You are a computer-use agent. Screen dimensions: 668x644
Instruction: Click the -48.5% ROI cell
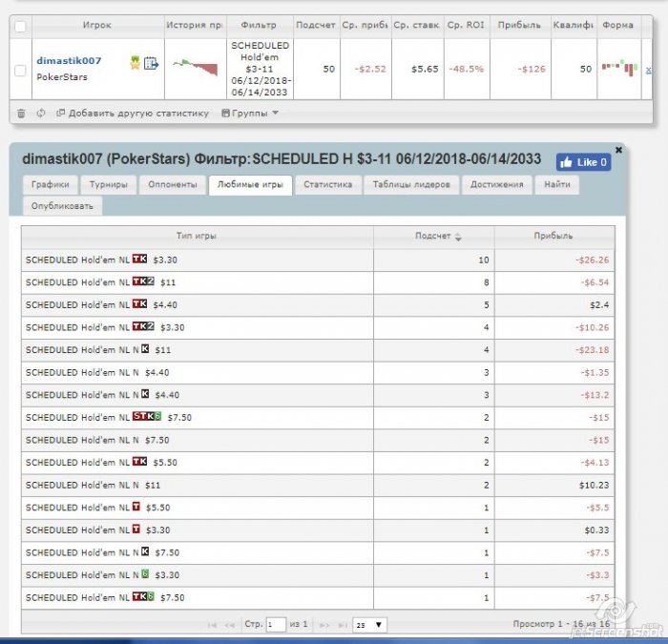click(467, 69)
